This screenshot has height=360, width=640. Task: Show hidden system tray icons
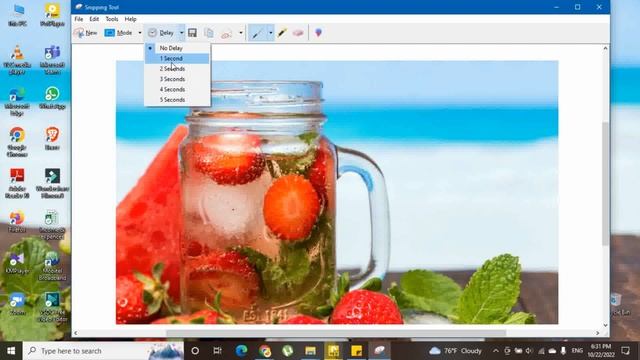click(496, 351)
